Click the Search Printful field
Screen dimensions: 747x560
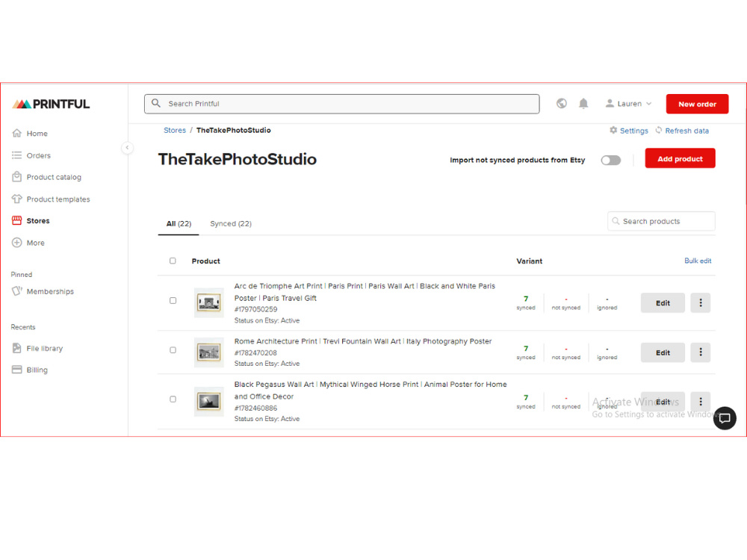(341, 104)
